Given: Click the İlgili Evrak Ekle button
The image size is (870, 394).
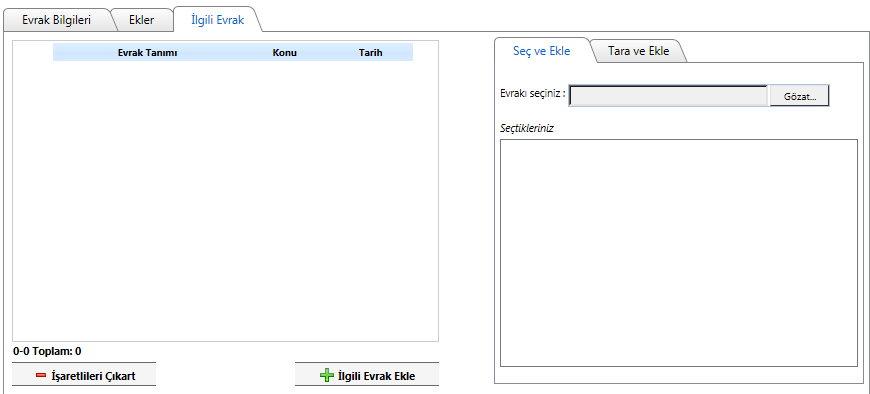Looking at the screenshot, I should coord(367,375).
